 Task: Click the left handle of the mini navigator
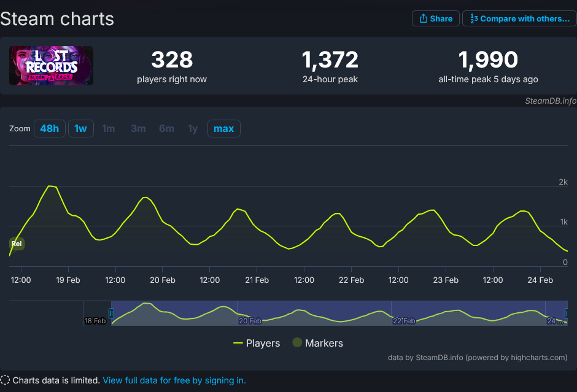(x=111, y=313)
